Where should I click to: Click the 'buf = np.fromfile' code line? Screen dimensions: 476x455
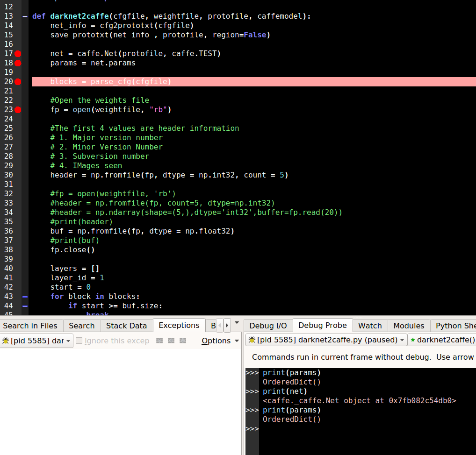click(142, 231)
